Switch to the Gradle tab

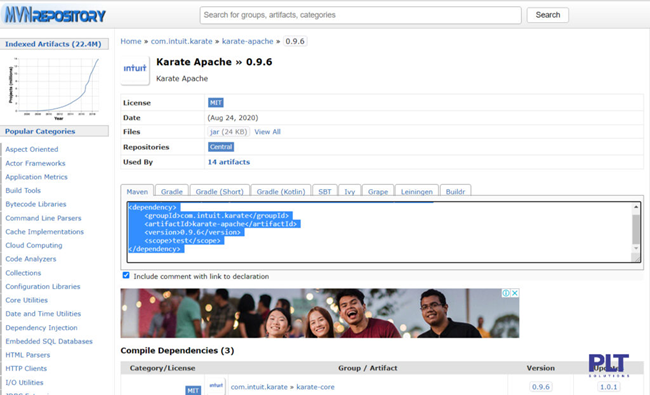[x=172, y=191]
